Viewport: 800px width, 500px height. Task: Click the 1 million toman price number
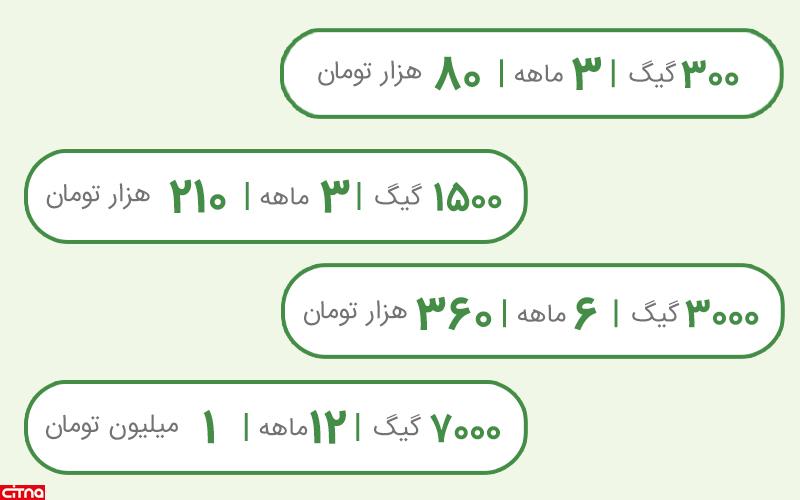click(x=209, y=429)
